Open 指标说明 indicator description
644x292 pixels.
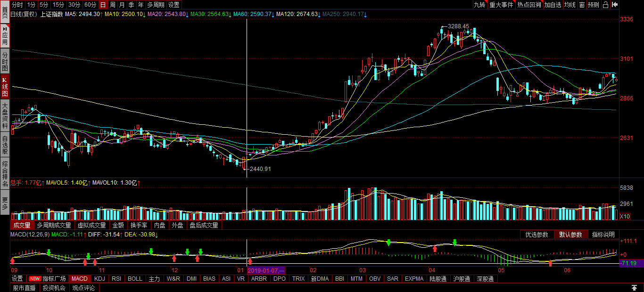click(x=603, y=235)
